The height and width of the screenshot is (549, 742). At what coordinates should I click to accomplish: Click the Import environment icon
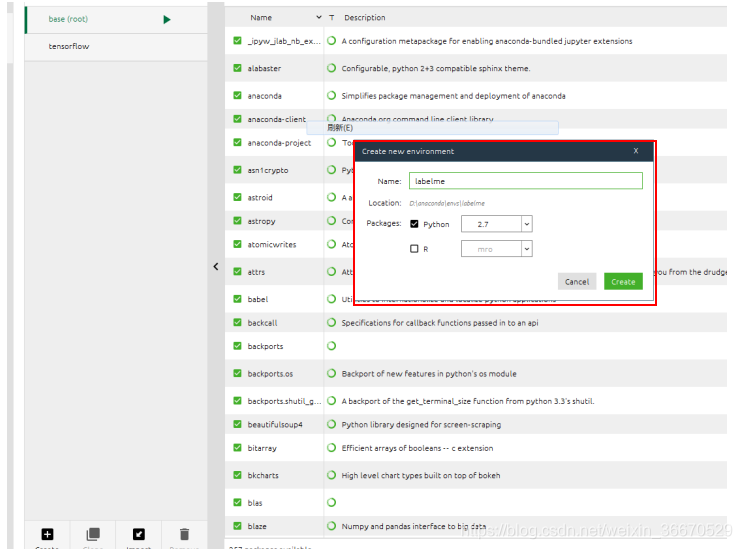[139, 534]
